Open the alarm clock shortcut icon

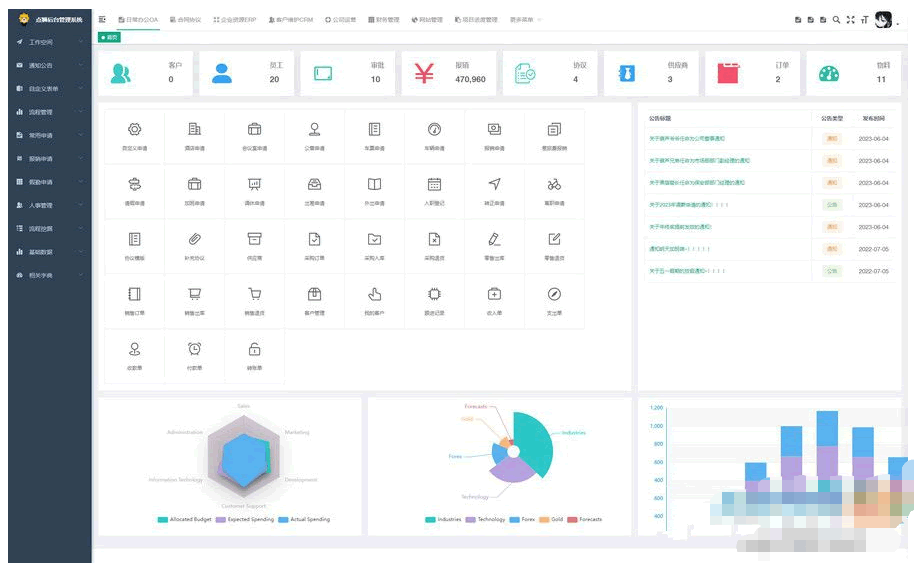coord(194,349)
